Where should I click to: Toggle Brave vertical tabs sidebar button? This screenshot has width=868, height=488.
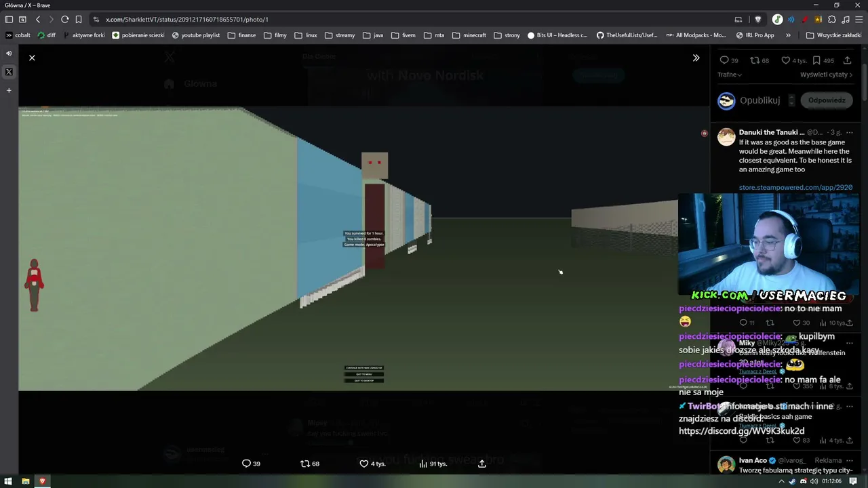[9, 20]
